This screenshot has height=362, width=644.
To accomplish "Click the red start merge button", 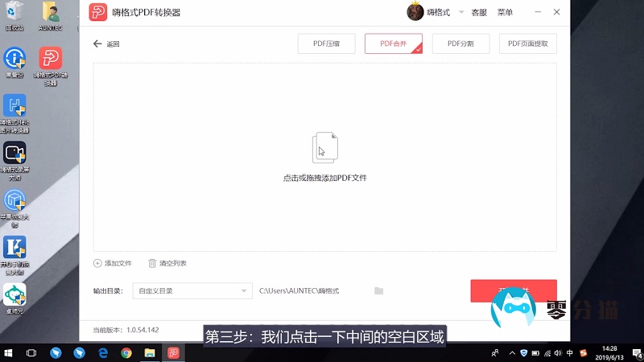I will point(514,290).
